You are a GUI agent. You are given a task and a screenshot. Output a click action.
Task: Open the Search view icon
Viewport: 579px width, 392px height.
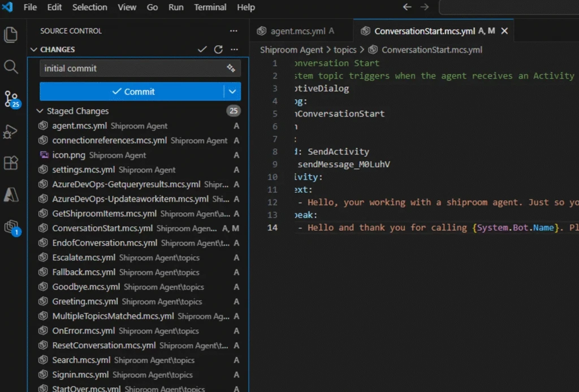(11, 66)
